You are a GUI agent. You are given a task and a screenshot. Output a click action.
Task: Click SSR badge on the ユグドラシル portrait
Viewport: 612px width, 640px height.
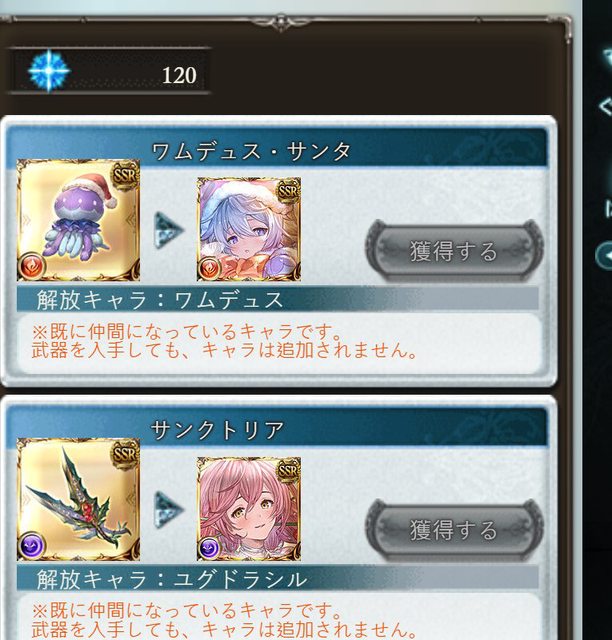[288, 470]
